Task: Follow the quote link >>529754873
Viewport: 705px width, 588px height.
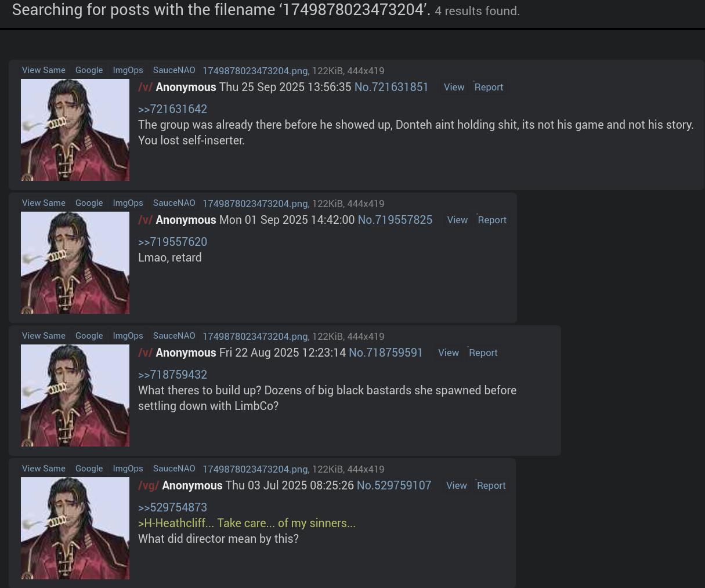Action: click(x=172, y=507)
